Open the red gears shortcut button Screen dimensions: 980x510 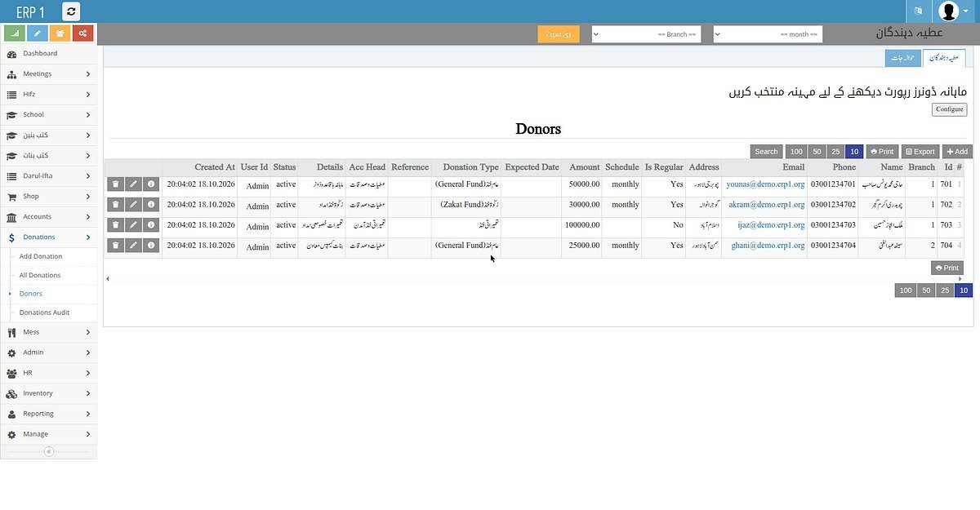82,33
